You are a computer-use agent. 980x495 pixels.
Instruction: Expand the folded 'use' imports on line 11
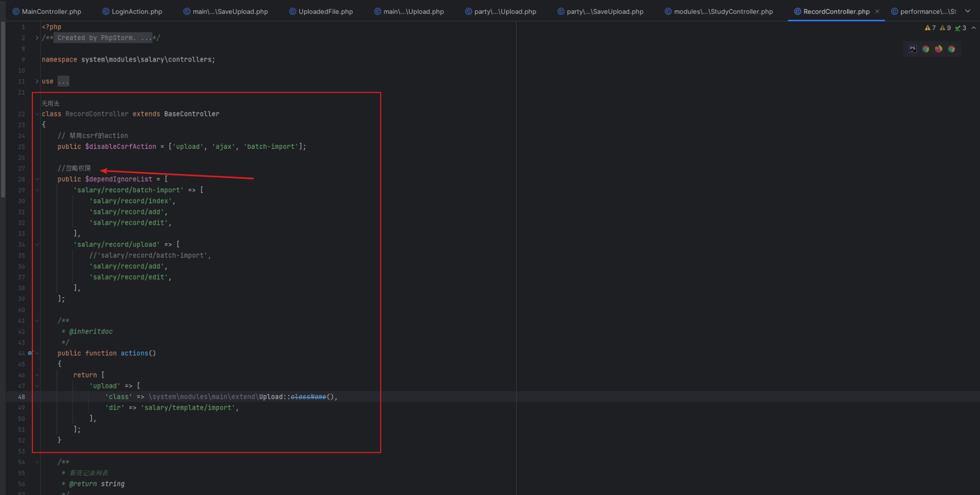[x=37, y=81]
